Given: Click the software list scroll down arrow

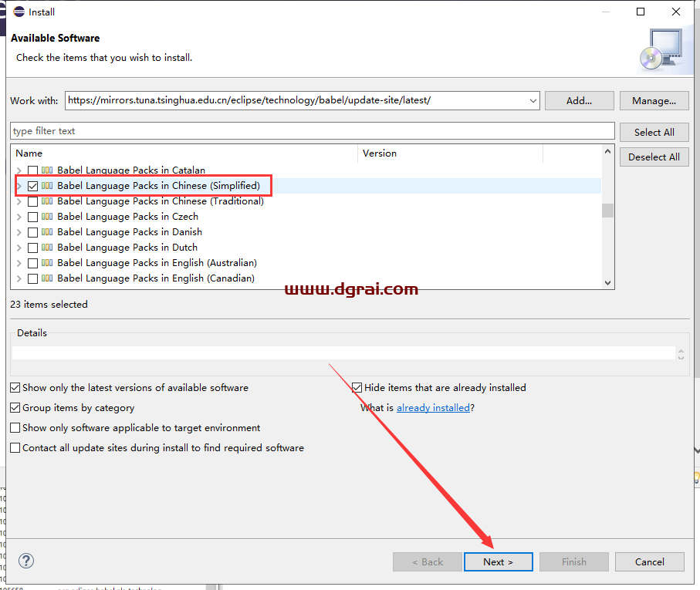Looking at the screenshot, I should pyautogui.click(x=607, y=283).
